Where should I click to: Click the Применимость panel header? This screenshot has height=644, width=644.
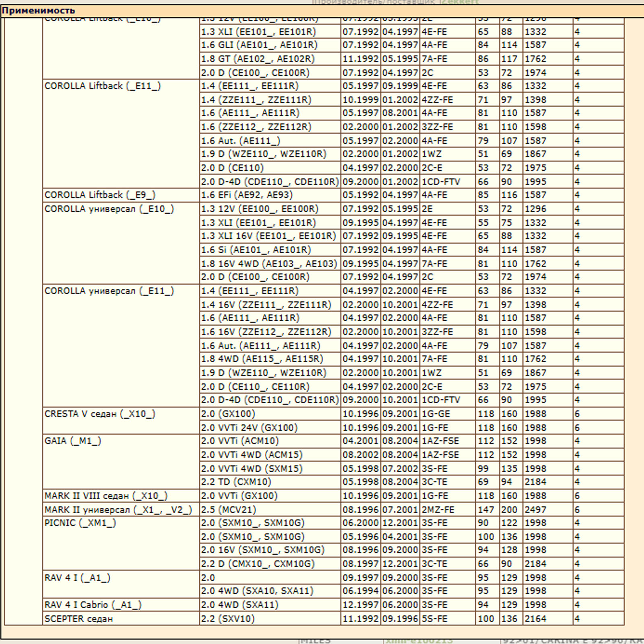coord(39,11)
